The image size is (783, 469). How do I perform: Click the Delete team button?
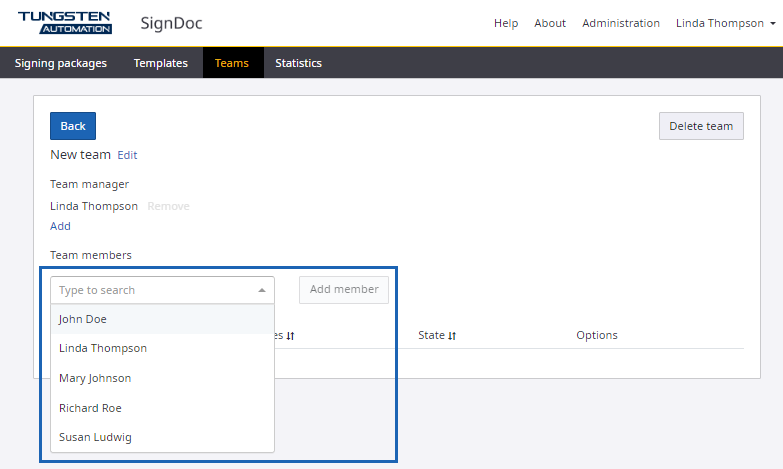(701, 126)
